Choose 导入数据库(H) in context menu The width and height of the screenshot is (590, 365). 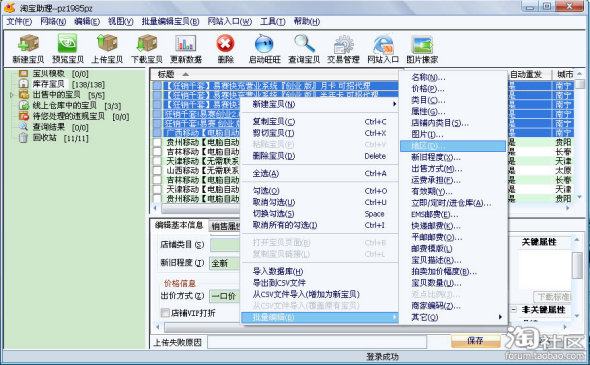click(320, 271)
